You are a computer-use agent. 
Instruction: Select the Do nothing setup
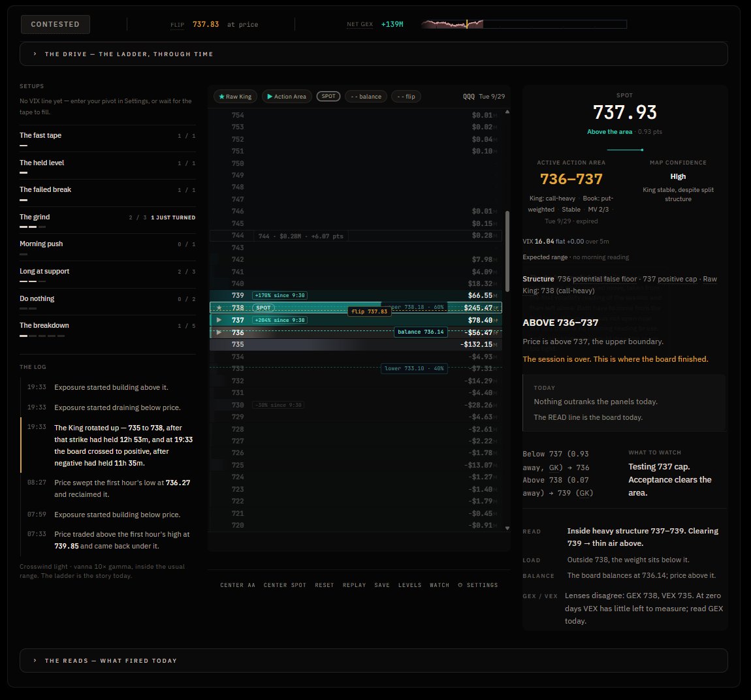108,301
